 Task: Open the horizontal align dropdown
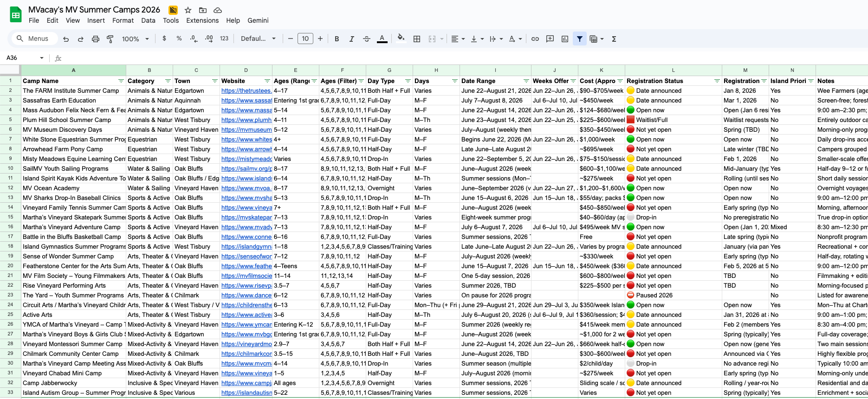458,39
